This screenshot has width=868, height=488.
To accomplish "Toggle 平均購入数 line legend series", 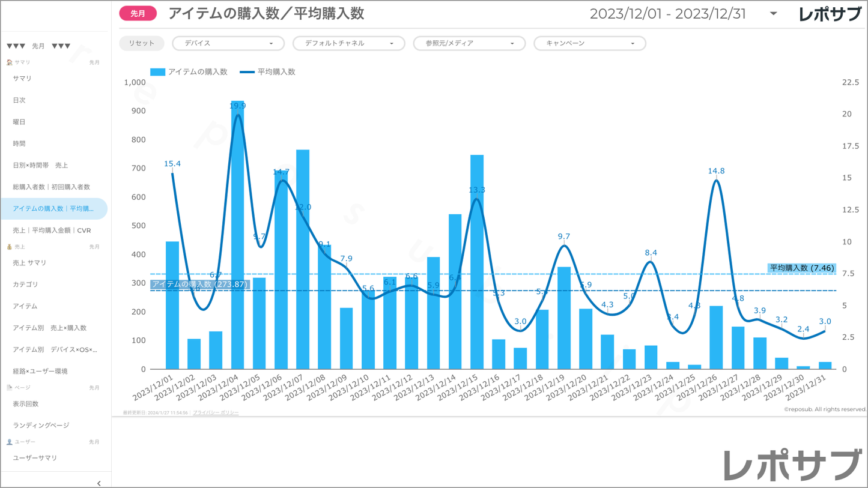I will pos(268,72).
